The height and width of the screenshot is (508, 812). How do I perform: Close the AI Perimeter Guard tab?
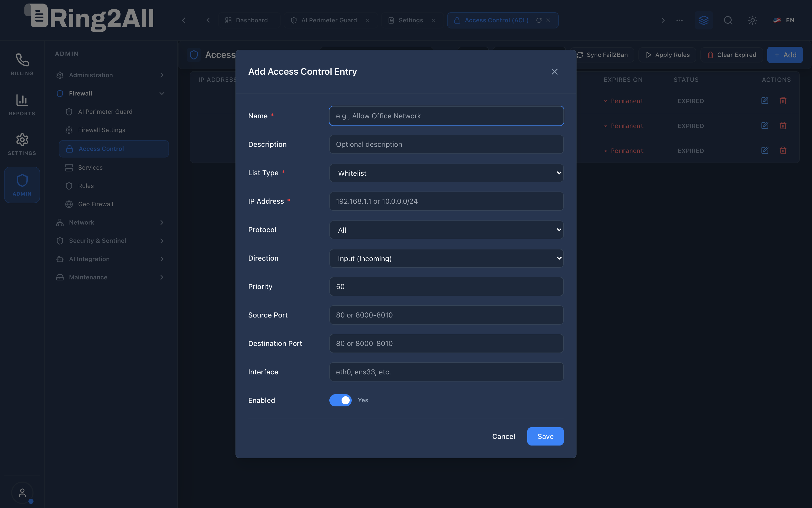(367, 20)
